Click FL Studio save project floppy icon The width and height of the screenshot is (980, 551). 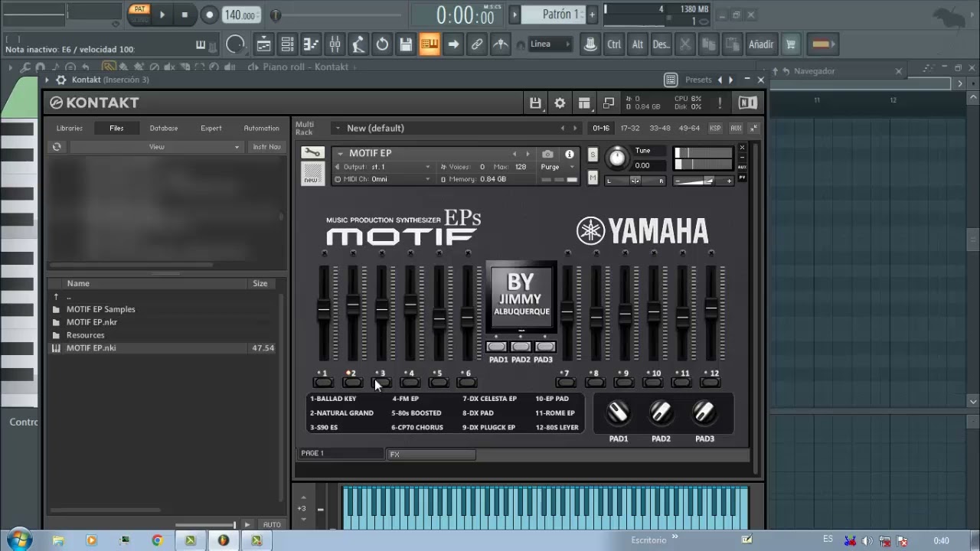click(x=406, y=44)
